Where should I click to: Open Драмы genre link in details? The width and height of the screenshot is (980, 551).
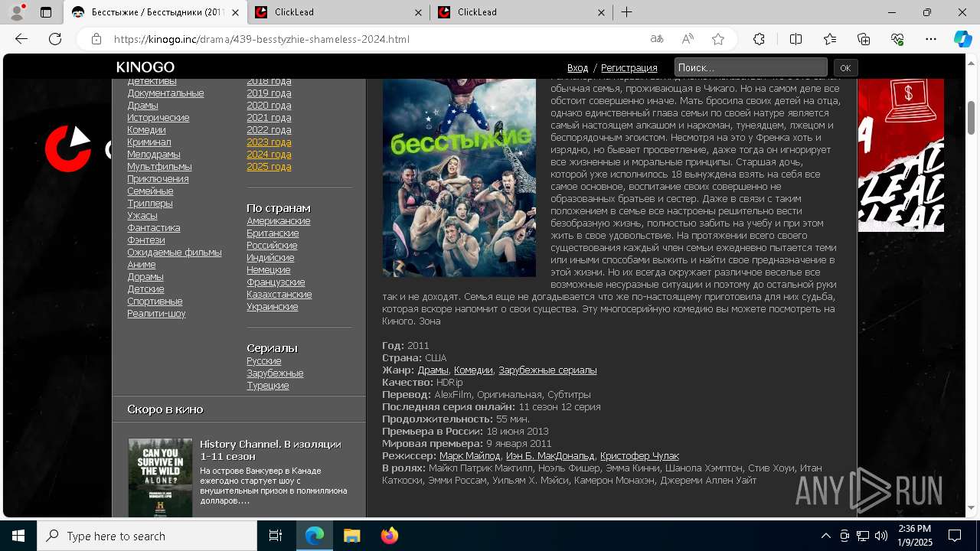pyautogui.click(x=433, y=370)
